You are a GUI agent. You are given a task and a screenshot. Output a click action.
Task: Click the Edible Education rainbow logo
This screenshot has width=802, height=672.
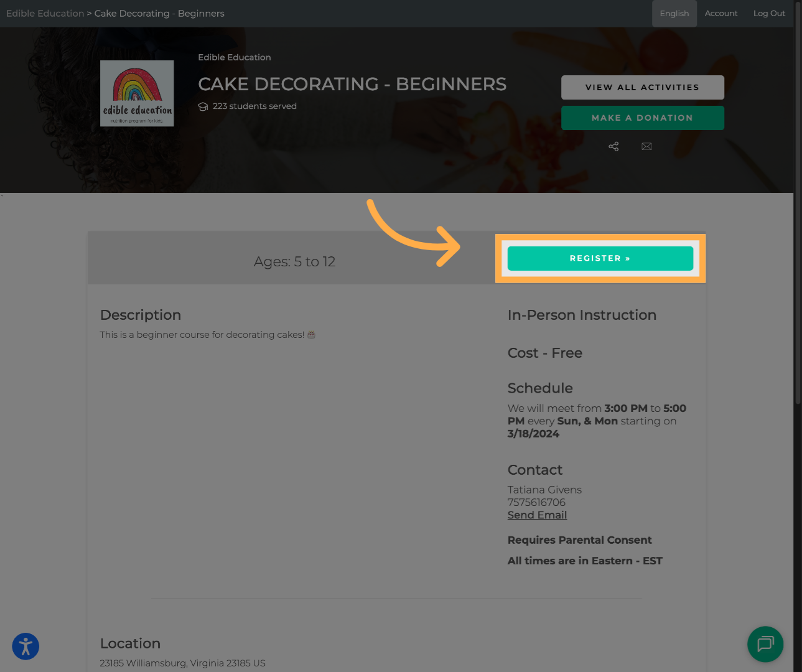[137, 93]
